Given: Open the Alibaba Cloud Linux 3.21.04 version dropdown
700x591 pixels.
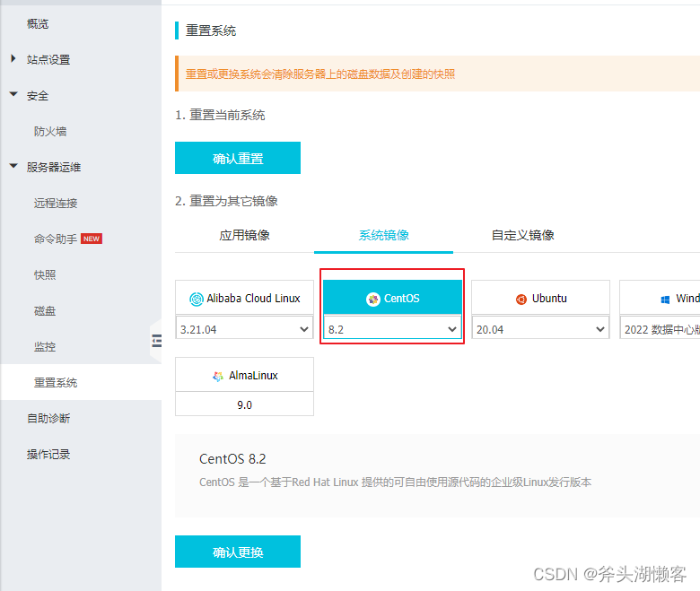Looking at the screenshot, I should click(x=244, y=329).
